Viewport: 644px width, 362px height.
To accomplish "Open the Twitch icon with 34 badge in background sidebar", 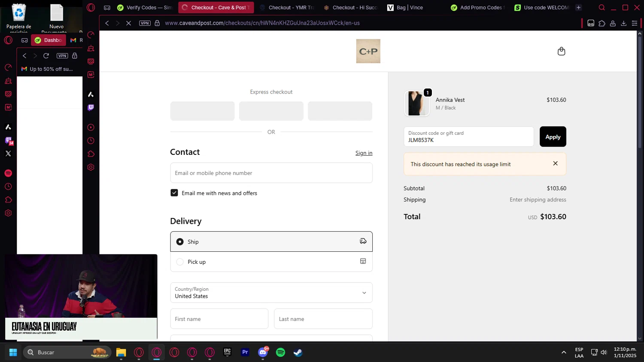I will (8, 140).
